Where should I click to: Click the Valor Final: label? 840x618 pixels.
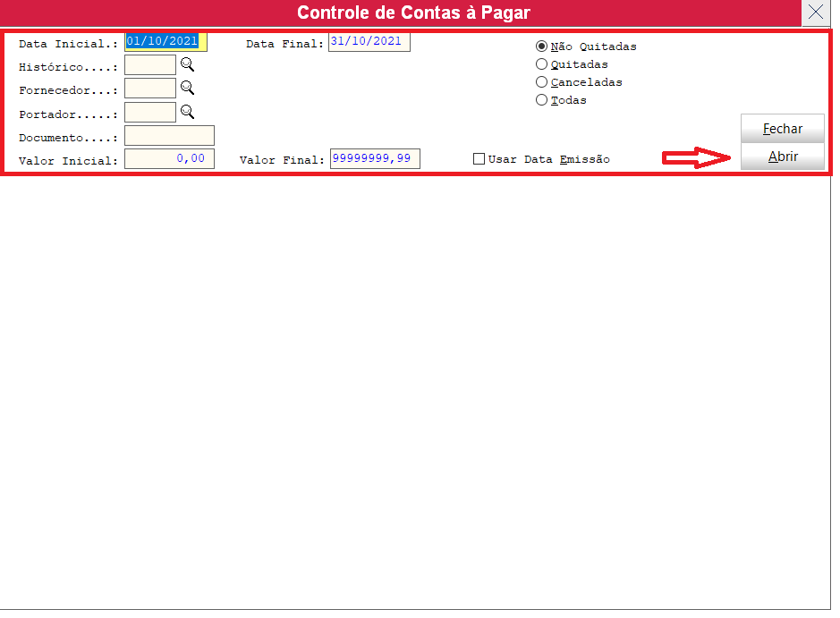282,160
